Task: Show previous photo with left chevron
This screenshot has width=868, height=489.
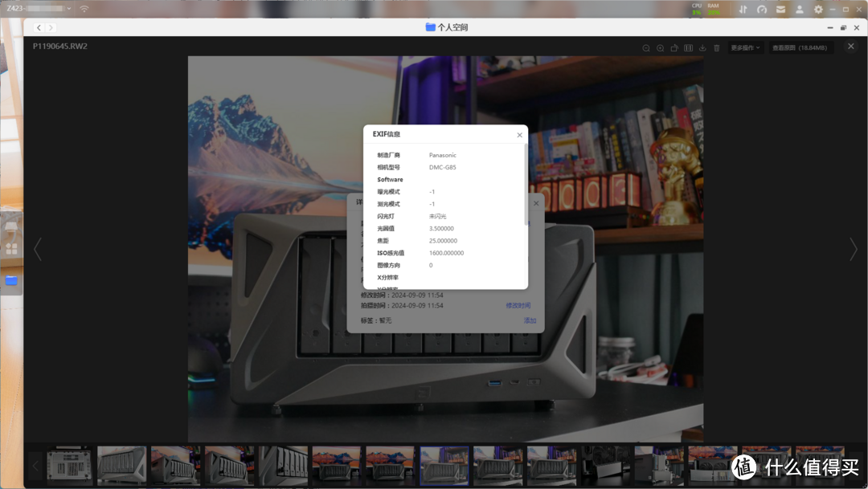Action: (37, 249)
